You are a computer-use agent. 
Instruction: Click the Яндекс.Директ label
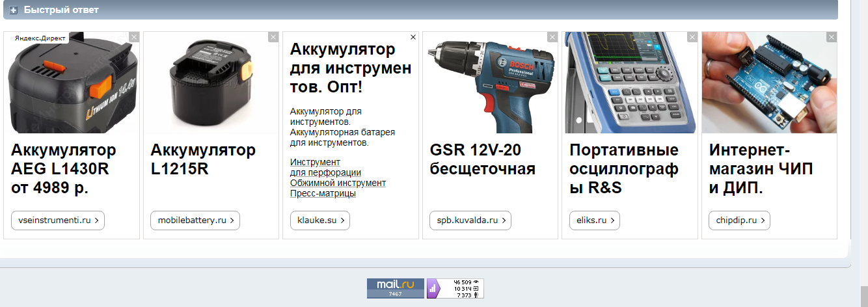coord(40,38)
